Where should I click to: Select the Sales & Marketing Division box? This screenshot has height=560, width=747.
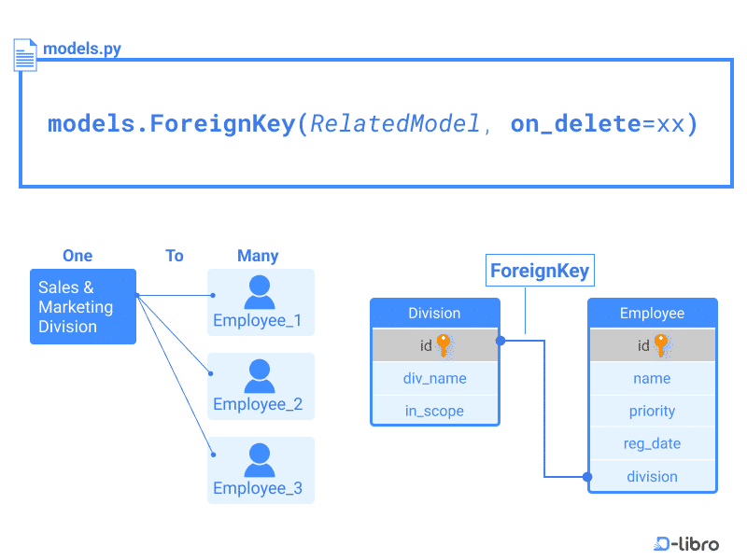point(82,307)
